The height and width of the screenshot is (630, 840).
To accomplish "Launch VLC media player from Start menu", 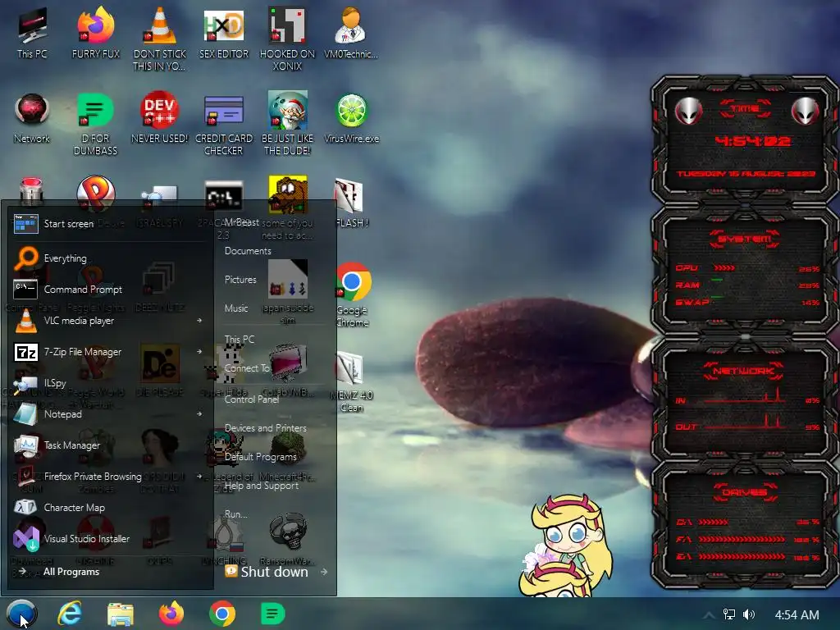I will pyautogui.click(x=107, y=321).
